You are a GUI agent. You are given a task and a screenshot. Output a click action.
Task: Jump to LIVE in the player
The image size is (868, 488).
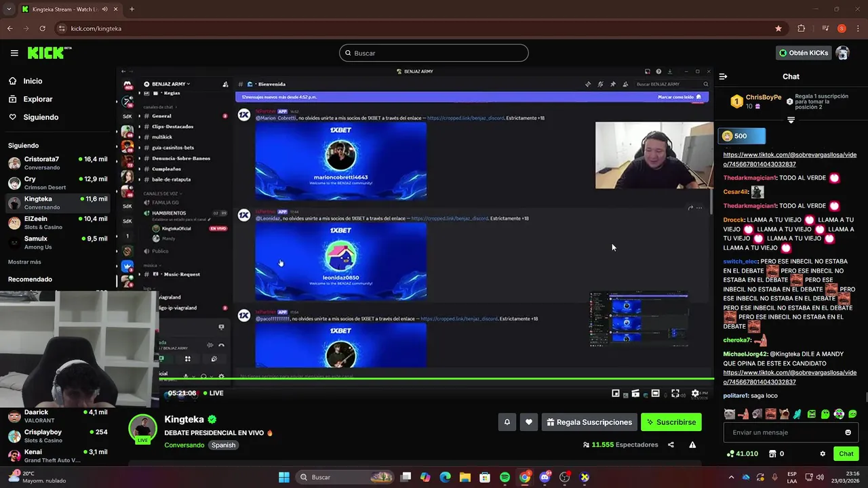click(212, 393)
